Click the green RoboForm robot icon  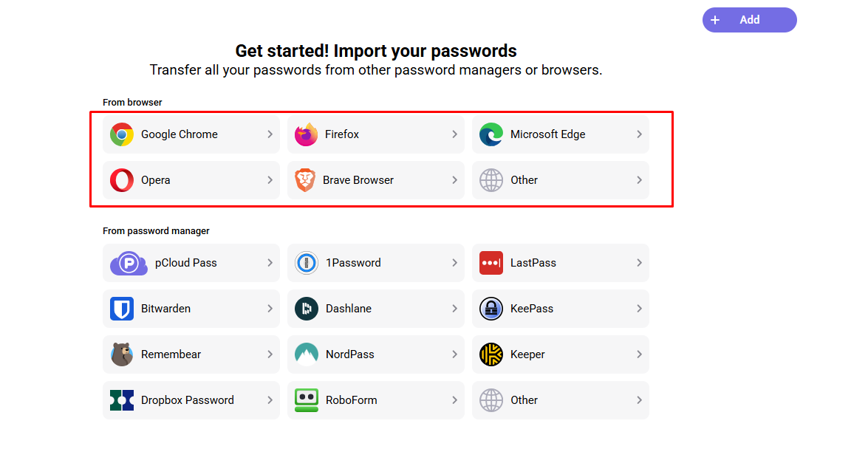(x=307, y=400)
